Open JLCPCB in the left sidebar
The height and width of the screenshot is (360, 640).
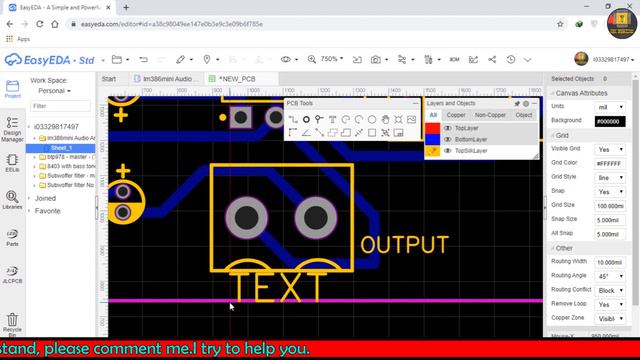[x=12, y=274]
